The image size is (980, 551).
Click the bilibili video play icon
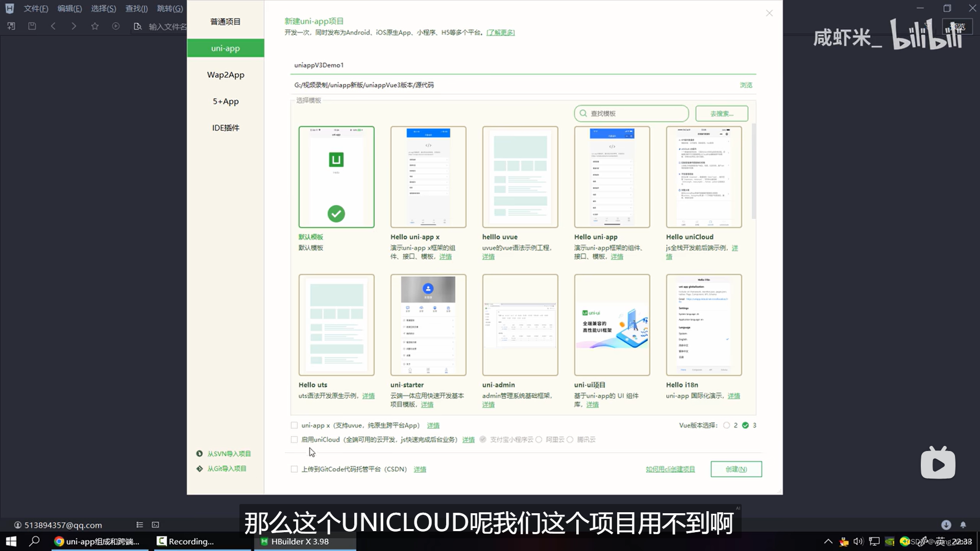point(938,463)
